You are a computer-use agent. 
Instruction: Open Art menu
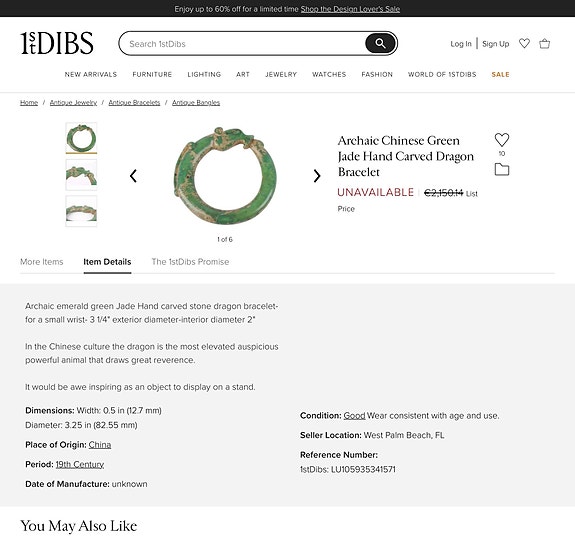(x=243, y=74)
